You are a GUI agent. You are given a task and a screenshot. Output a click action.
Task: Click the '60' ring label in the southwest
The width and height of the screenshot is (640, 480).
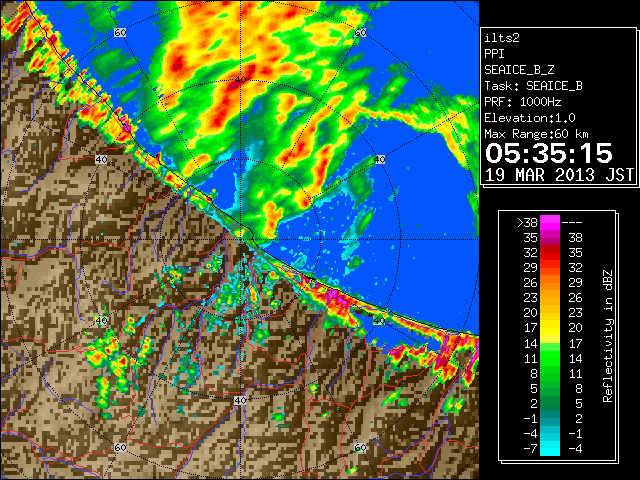[120, 448]
